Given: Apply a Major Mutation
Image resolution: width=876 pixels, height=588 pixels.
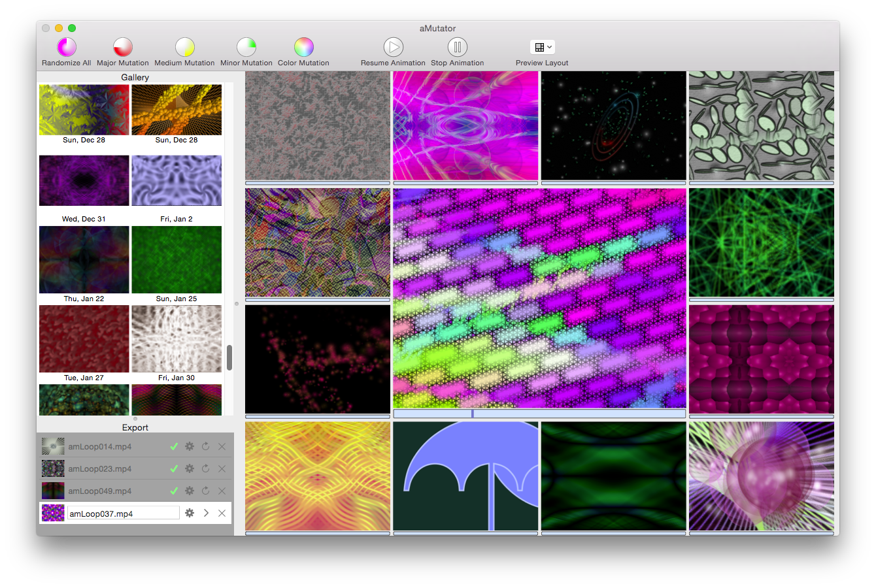Looking at the screenshot, I should pyautogui.click(x=123, y=48).
